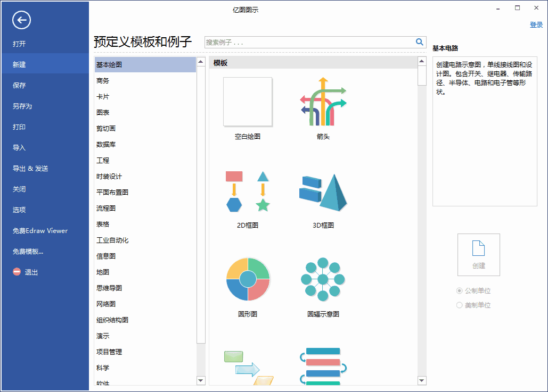This screenshot has width=548, height=392.
Task: Select the 美制单位 US units radio button
Action: pyautogui.click(x=459, y=305)
